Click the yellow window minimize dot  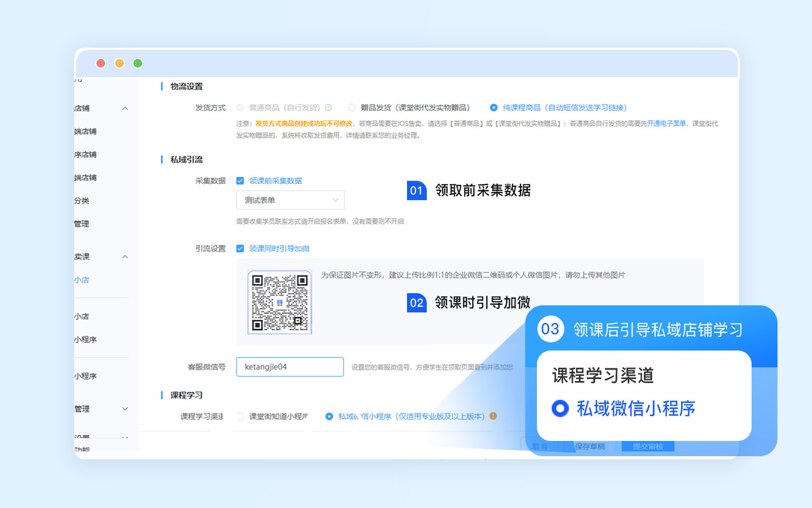[119, 63]
